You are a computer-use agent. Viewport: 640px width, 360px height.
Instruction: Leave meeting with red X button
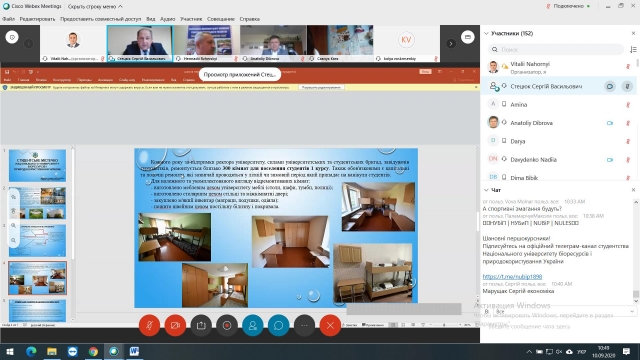pos(330,325)
